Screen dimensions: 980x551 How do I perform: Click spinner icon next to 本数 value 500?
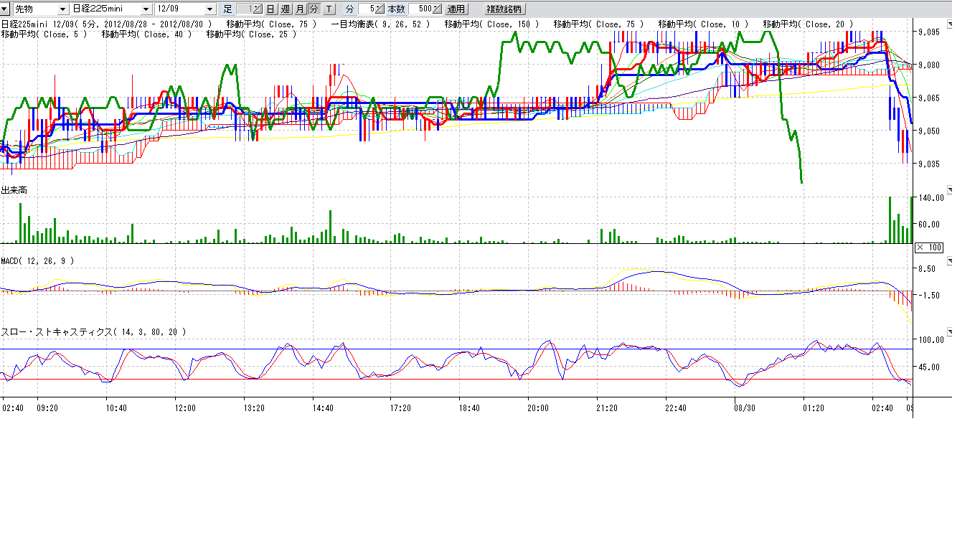(x=437, y=9)
